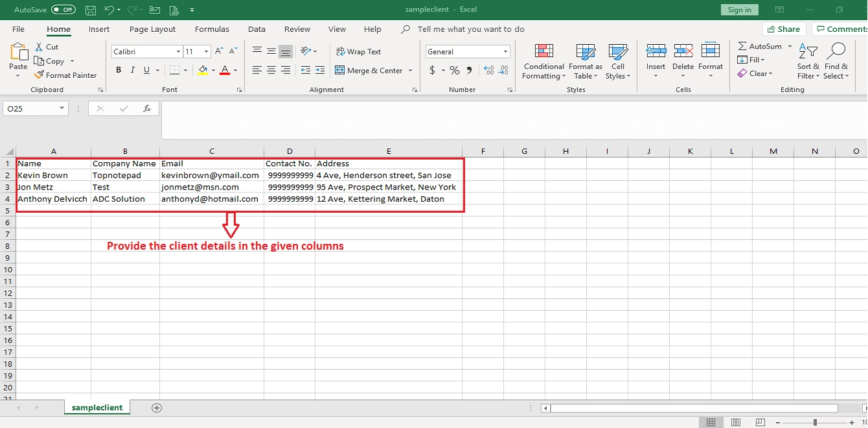Toggle bold formatting
This screenshot has width=868, height=428.
[118, 69]
